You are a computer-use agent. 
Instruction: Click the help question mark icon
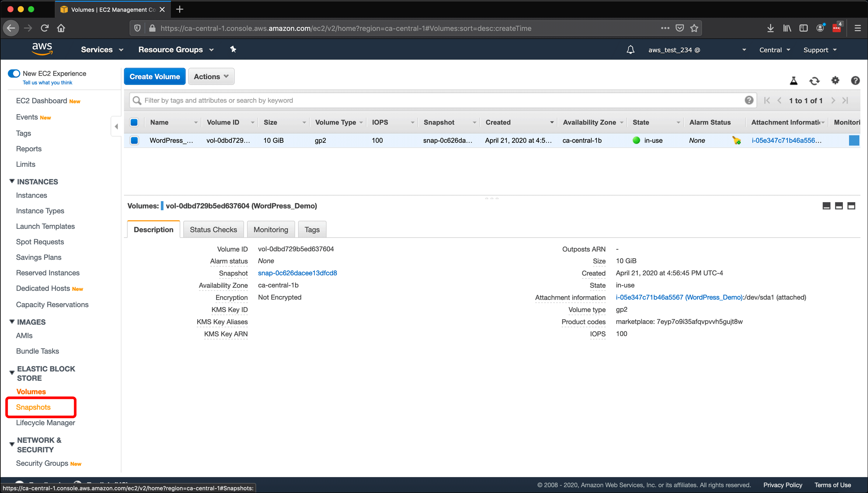[x=749, y=100]
